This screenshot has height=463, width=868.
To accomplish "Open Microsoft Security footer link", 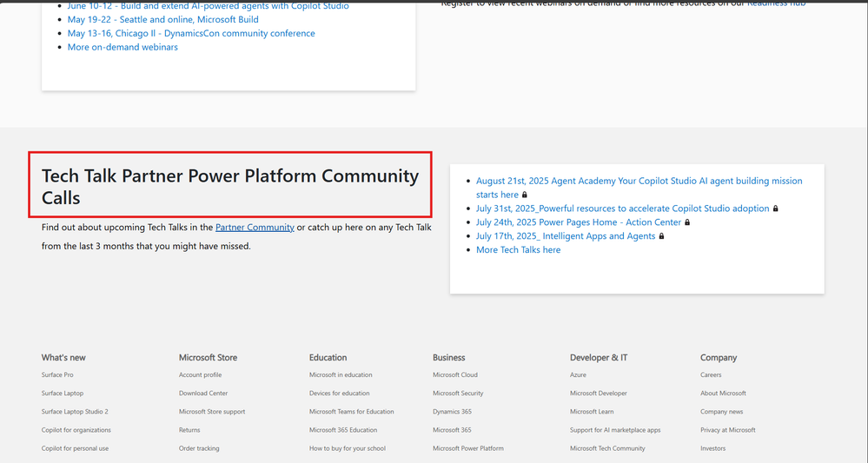I will [458, 394].
